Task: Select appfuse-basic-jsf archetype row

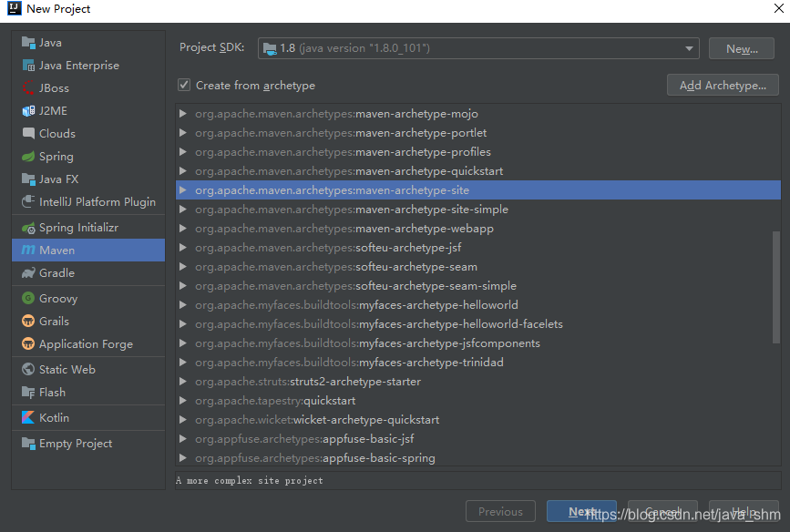Action: (x=478, y=439)
